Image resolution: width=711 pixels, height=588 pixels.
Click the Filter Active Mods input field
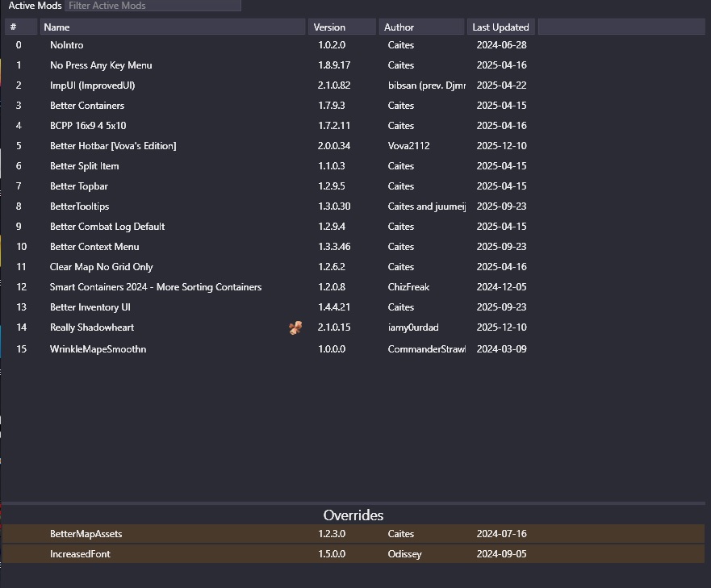[x=153, y=6]
